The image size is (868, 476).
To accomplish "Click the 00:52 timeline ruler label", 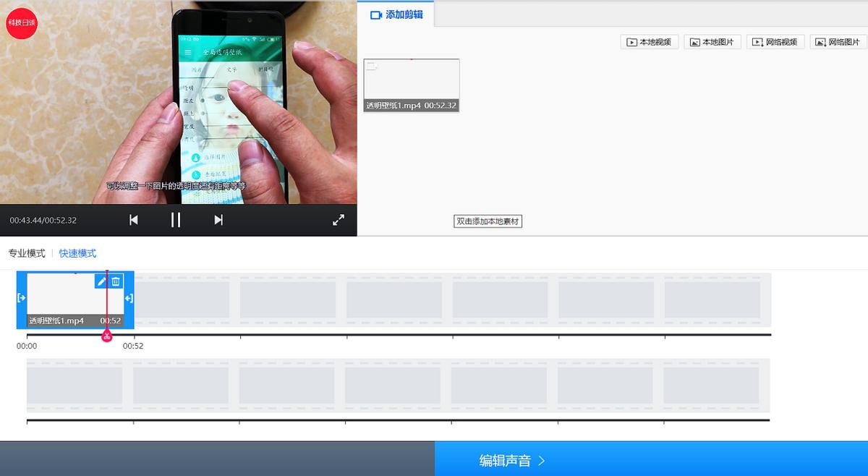I will point(133,347).
